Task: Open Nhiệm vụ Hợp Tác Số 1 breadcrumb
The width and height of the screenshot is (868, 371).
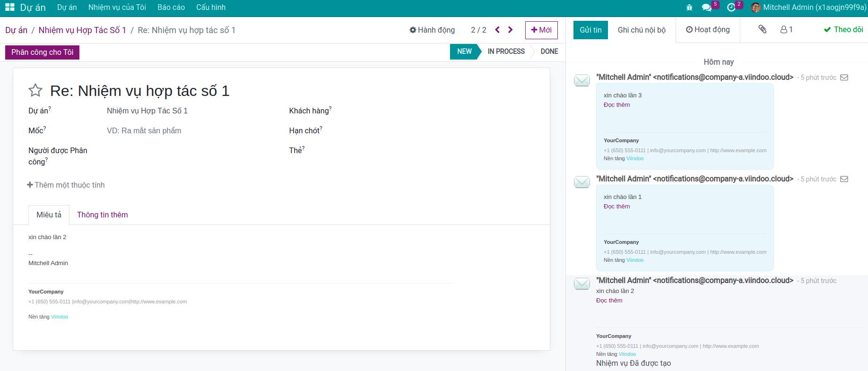Action: [x=82, y=30]
